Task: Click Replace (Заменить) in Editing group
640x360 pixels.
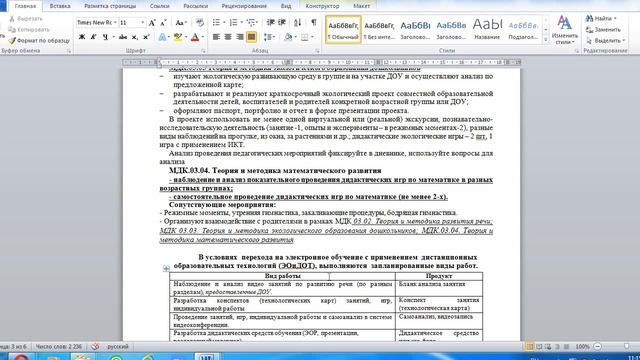Action: point(603,30)
